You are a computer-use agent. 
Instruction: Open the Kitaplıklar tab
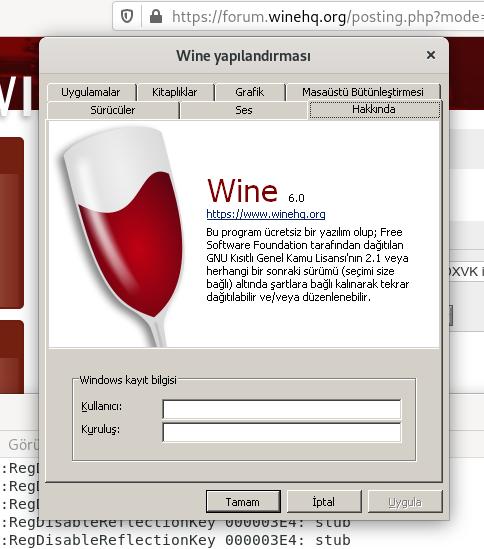(175, 92)
